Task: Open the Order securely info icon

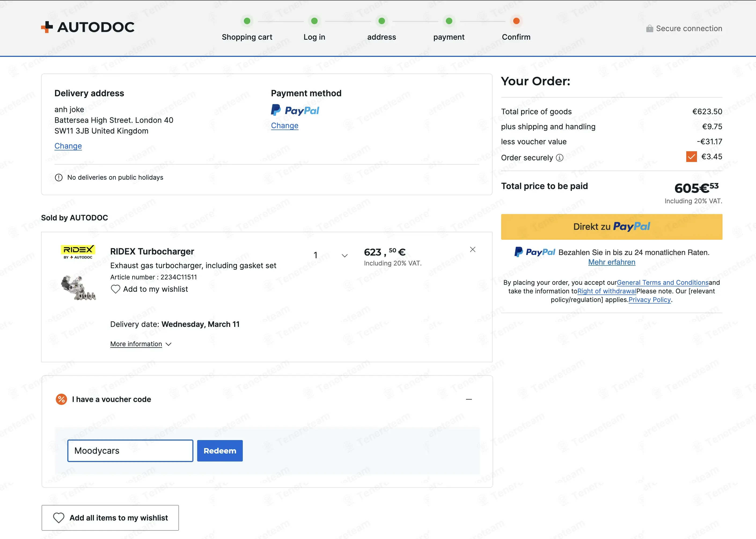Action: 559,158
